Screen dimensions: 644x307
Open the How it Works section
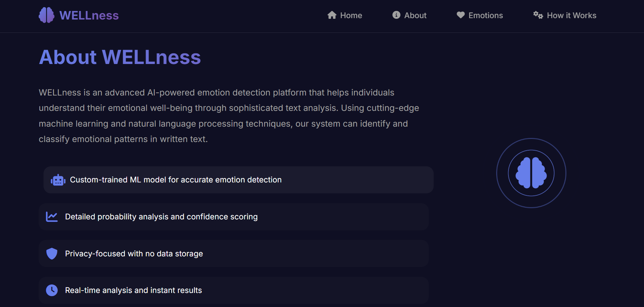tap(571, 15)
